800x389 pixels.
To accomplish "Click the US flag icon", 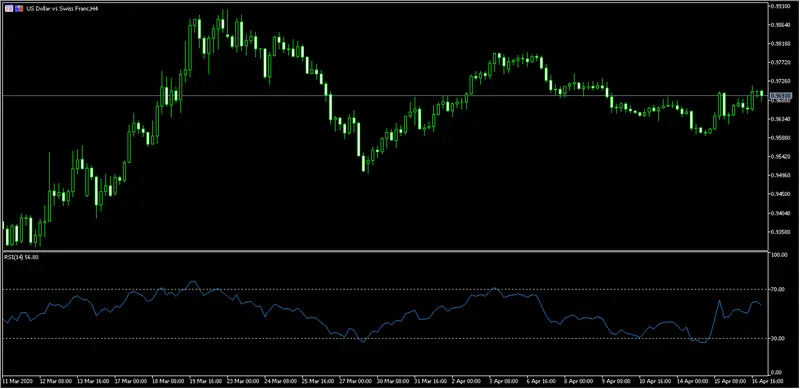I will tap(9, 9).
